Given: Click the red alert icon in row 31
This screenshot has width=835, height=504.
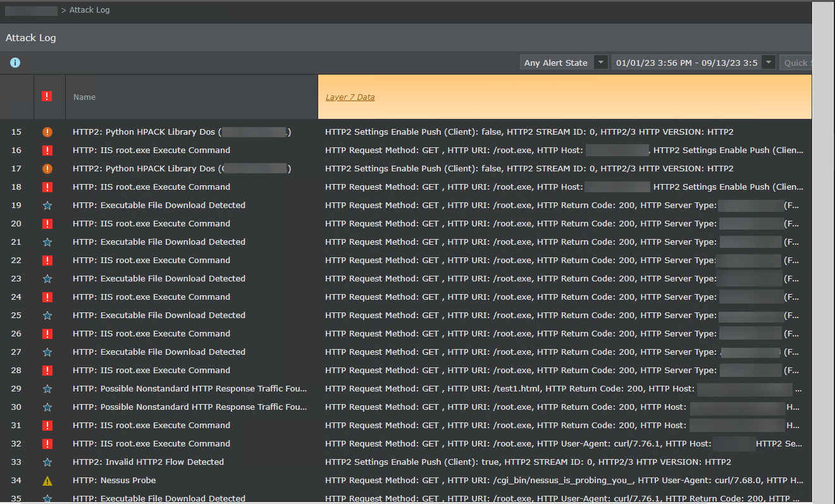Looking at the screenshot, I should (47, 426).
